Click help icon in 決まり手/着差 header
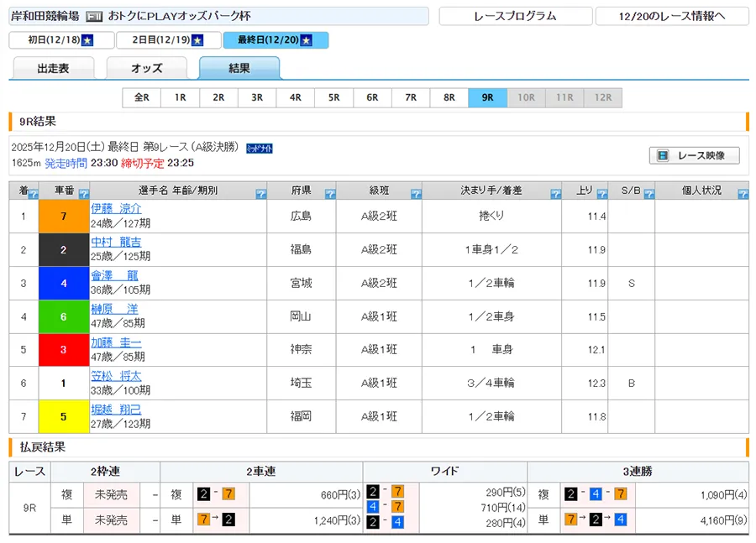The width and height of the screenshot is (756, 543). pos(555,194)
